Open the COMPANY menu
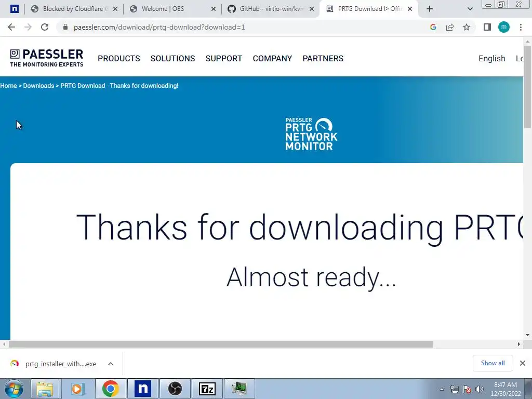The image size is (532, 399). click(x=272, y=58)
